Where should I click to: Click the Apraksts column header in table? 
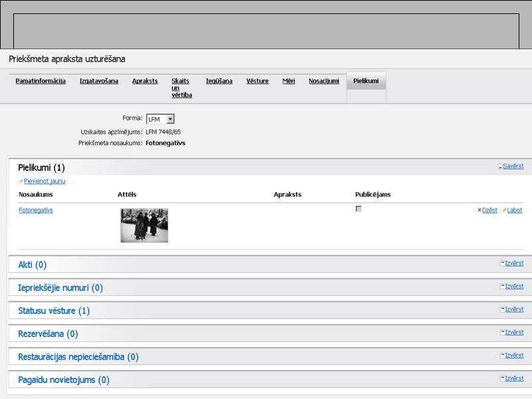coord(287,194)
